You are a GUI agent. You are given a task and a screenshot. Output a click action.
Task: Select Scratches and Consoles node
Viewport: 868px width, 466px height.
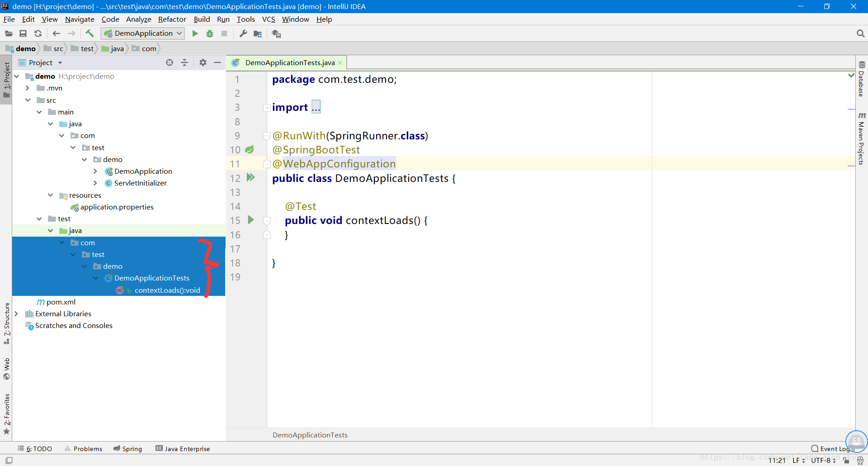tap(69, 325)
